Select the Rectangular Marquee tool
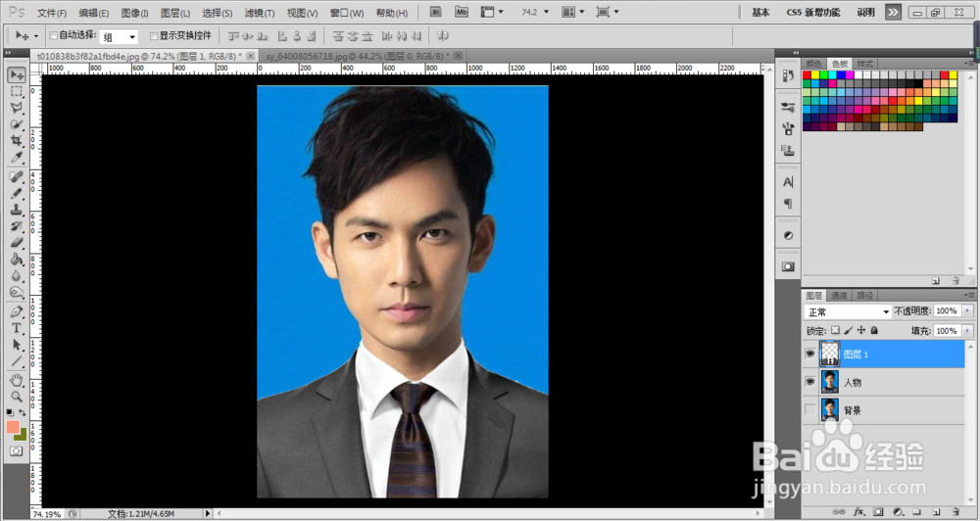Screen dimensions: 980x521 tap(17, 92)
